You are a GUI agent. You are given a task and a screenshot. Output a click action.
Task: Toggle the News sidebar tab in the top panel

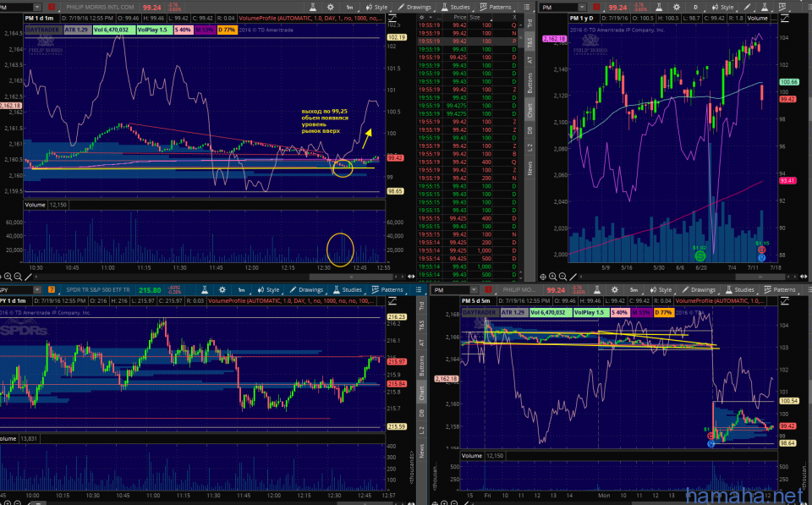coord(529,167)
